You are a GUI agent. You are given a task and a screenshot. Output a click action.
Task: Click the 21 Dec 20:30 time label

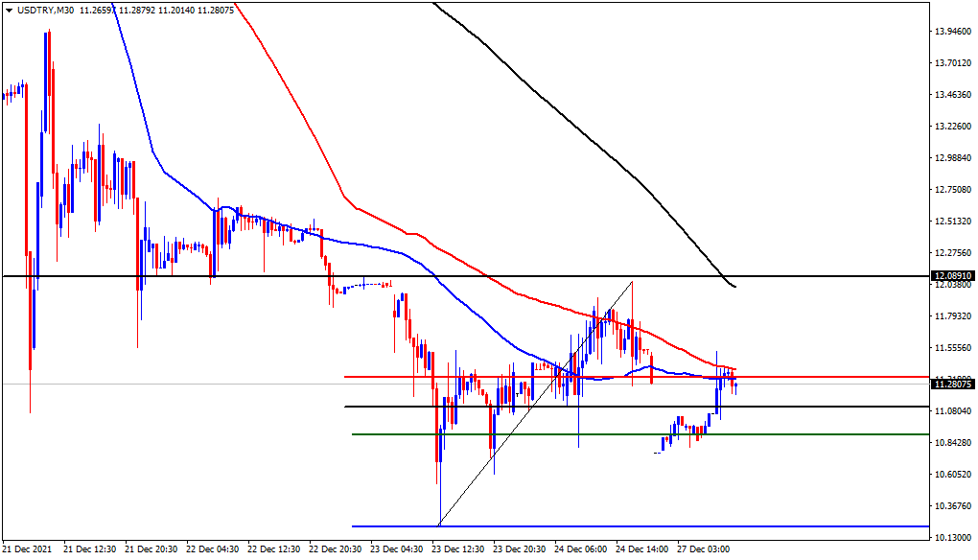pos(151,549)
